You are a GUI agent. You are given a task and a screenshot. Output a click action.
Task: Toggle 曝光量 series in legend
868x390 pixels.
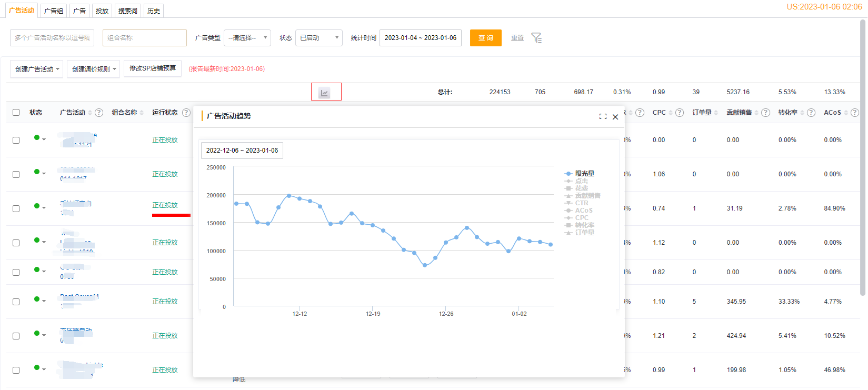tap(580, 174)
